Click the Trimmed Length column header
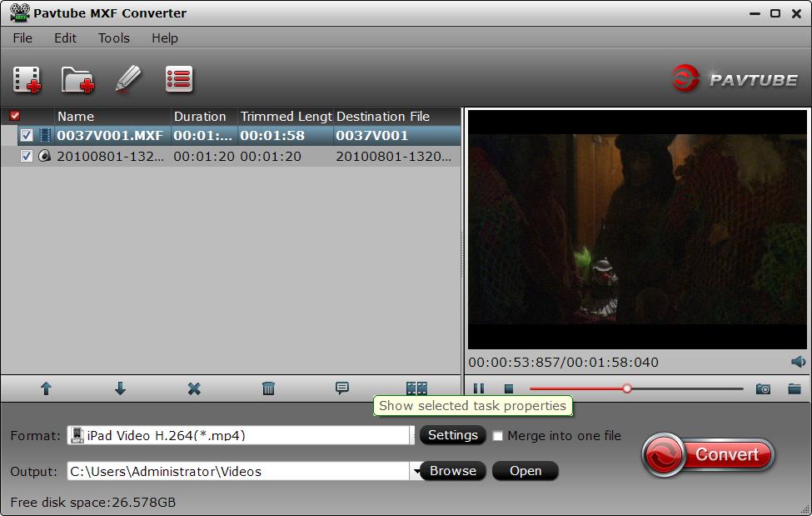812x516 pixels. point(286,116)
